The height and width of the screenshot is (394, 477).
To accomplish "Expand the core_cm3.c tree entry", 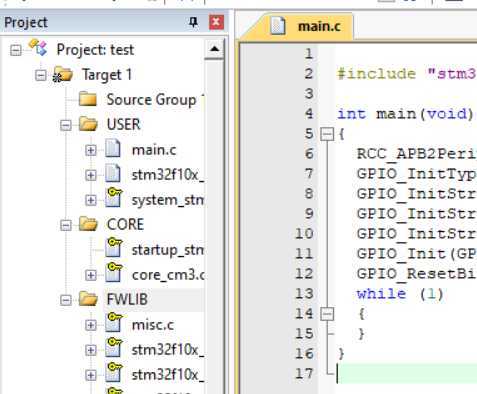I will tap(91, 275).
